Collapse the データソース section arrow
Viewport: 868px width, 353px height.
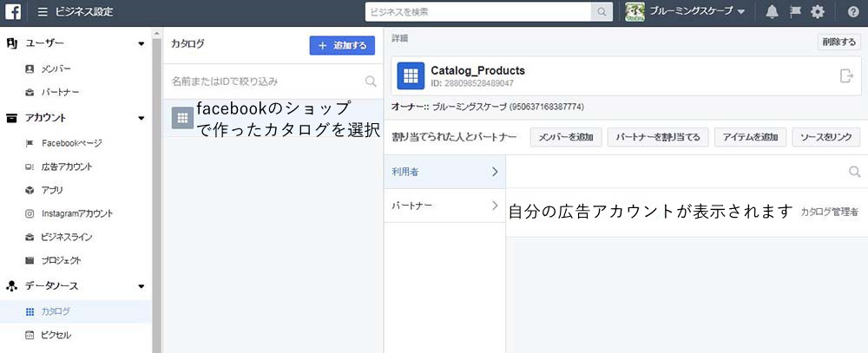click(141, 286)
